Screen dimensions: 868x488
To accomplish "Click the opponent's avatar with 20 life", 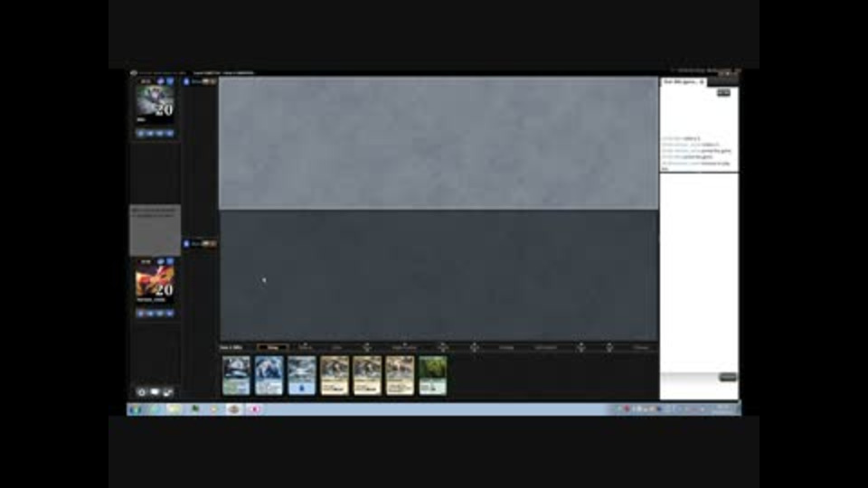I will [155, 103].
